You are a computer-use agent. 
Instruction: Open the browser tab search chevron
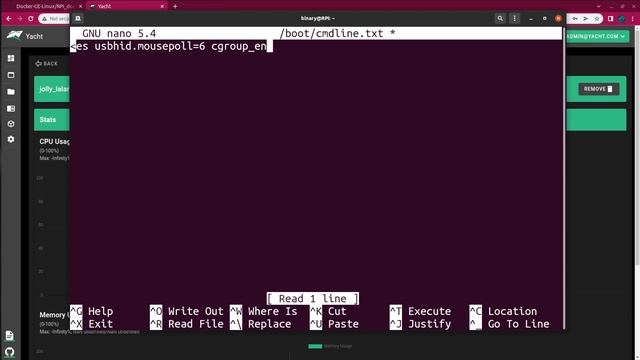[598, 6]
